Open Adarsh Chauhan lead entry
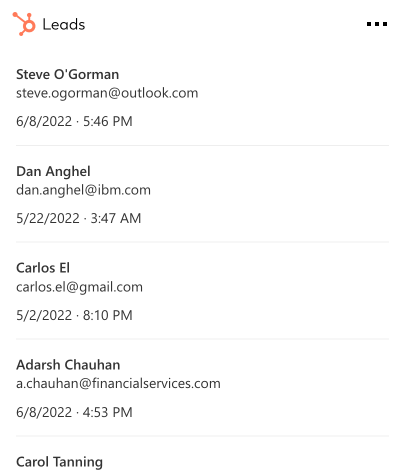 pos(202,388)
